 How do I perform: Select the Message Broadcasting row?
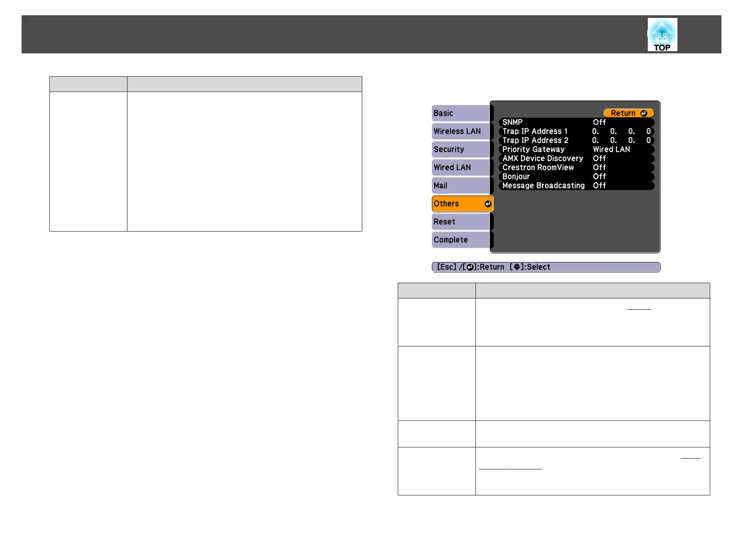tap(576, 185)
